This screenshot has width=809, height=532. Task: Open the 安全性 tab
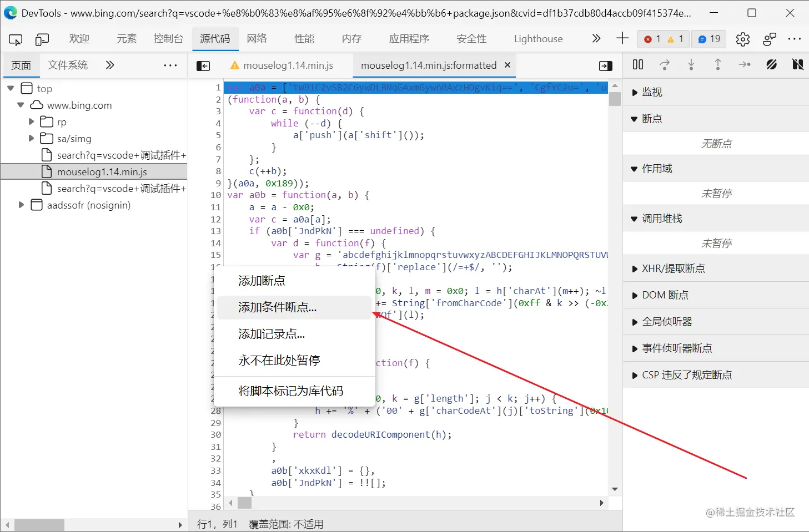coord(471,39)
